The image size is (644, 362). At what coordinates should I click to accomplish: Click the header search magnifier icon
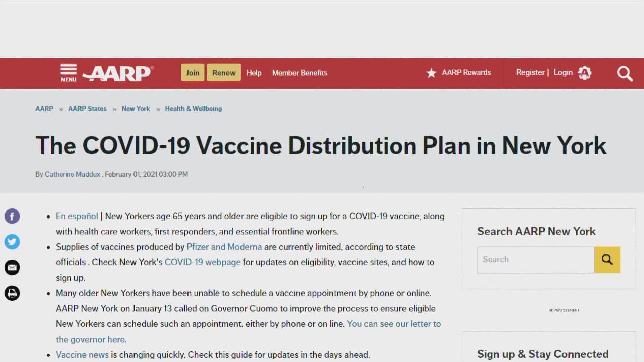(x=625, y=74)
